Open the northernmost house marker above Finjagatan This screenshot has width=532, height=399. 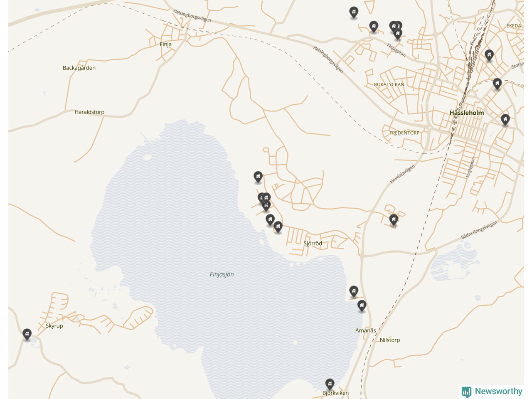pyautogui.click(x=354, y=12)
